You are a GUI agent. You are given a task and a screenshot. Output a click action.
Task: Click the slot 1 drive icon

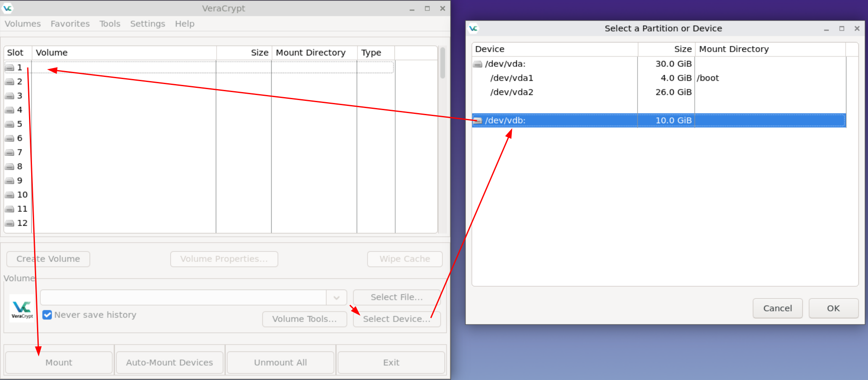click(x=10, y=68)
